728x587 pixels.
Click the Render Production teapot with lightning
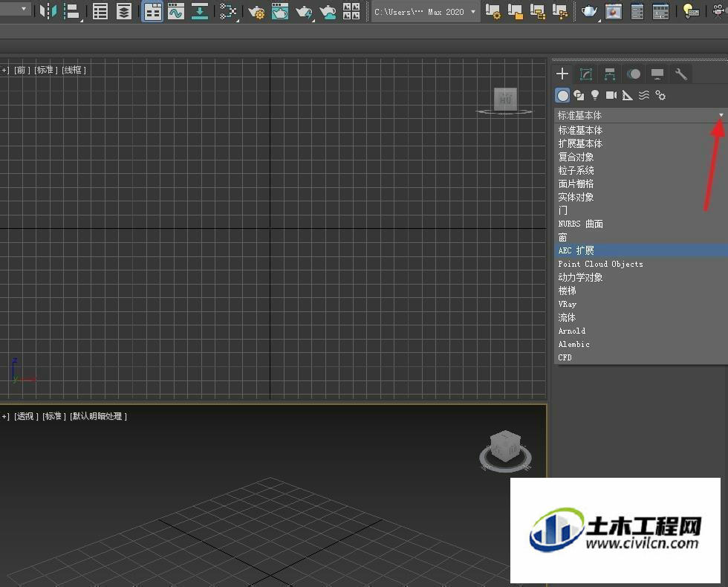pos(304,11)
